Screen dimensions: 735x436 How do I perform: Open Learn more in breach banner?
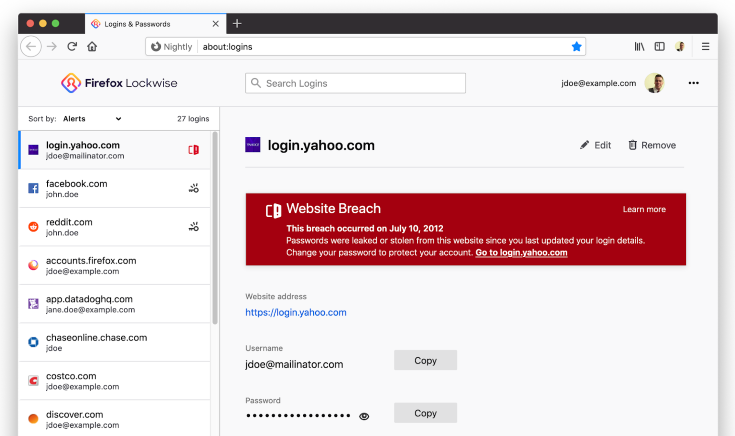pos(644,210)
